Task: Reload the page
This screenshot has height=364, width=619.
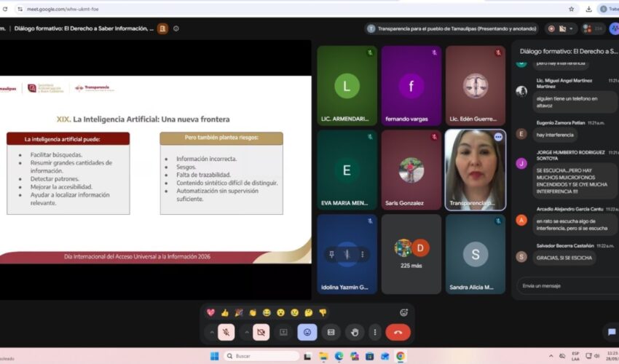Action: [5, 9]
